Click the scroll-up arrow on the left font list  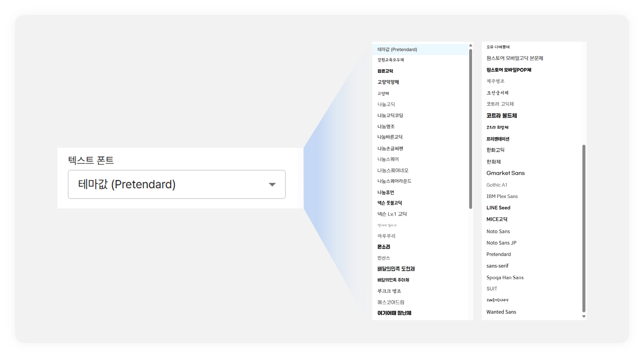(470, 45)
